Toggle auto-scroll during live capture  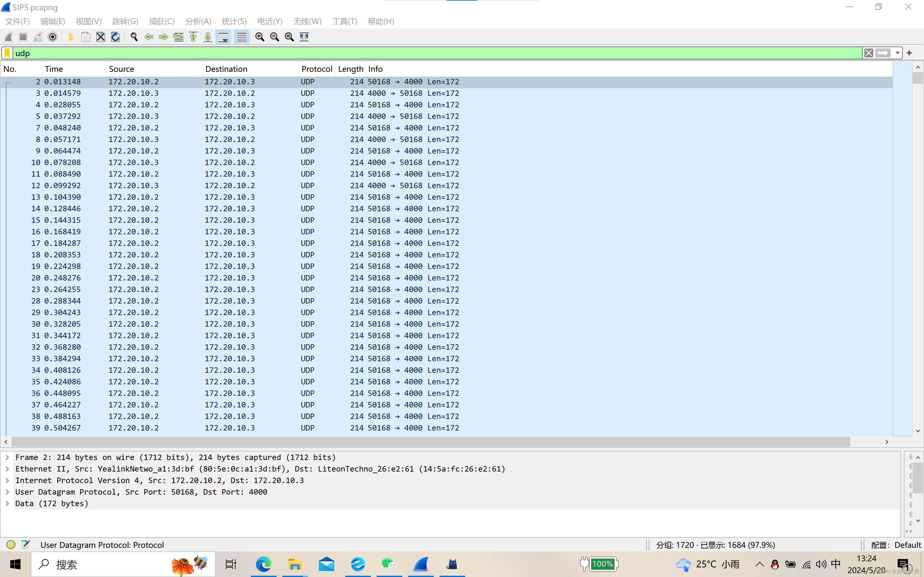[223, 37]
